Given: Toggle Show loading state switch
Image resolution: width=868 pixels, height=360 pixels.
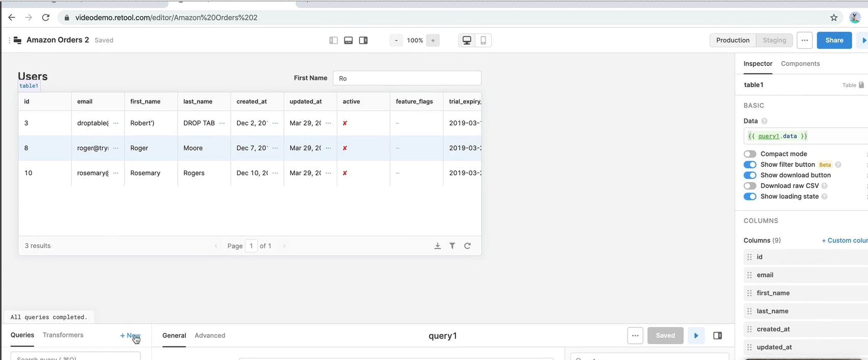Looking at the screenshot, I should pos(750,197).
